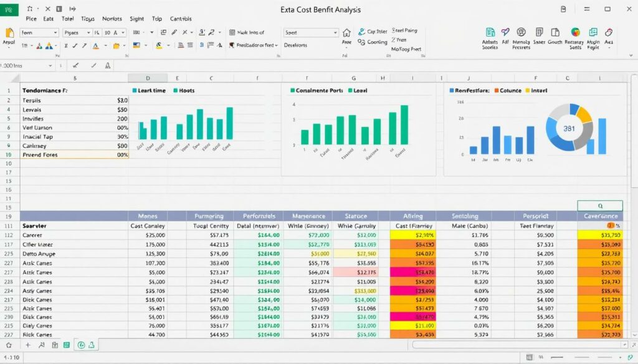
Task: Open the name box dropdown arrow
Action: 50,65
